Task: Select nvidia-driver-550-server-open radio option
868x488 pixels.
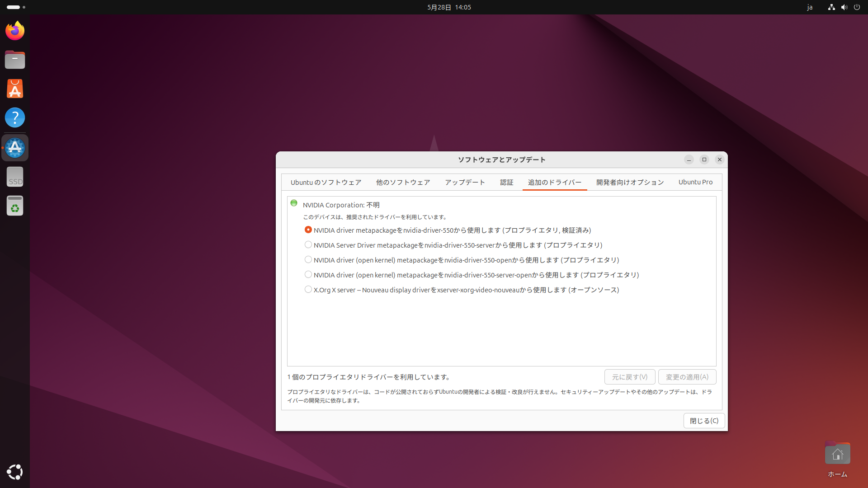Action: pyautogui.click(x=308, y=275)
